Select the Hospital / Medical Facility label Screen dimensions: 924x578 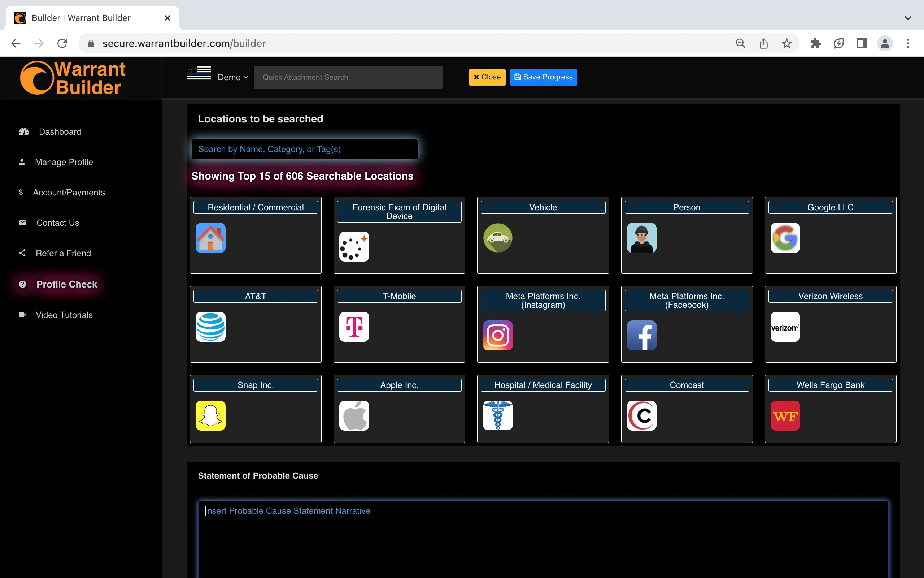(x=543, y=385)
